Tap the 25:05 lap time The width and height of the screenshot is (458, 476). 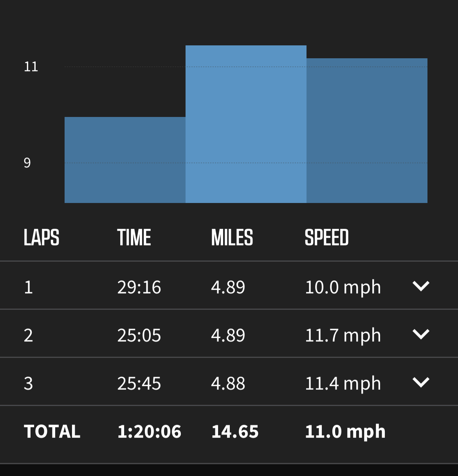pos(139,336)
